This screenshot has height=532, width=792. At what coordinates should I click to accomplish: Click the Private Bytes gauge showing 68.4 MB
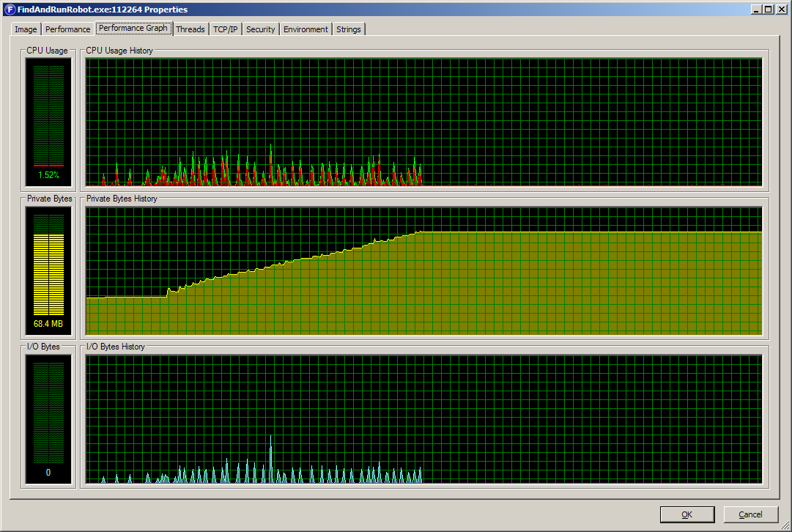coord(48,267)
